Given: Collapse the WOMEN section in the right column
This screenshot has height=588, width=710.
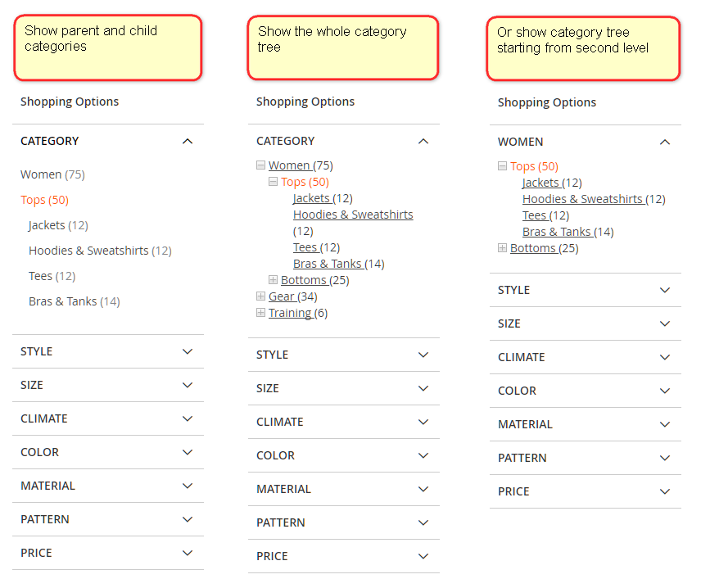Looking at the screenshot, I should point(664,141).
